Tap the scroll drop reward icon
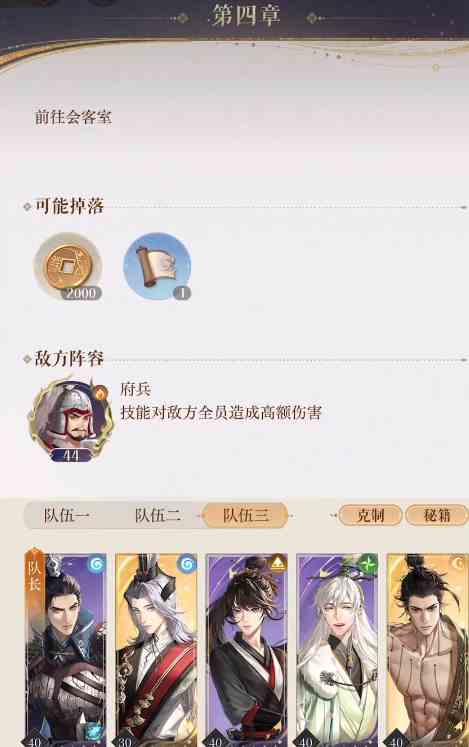This screenshot has width=469, height=747. [157, 266]
